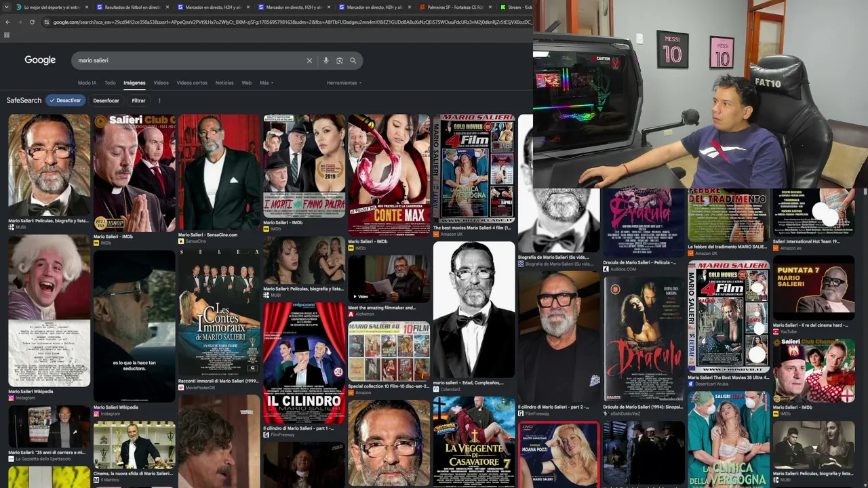868x488 pixels.
Task: Open site info icon in address bar
Action: pos(46,22)
